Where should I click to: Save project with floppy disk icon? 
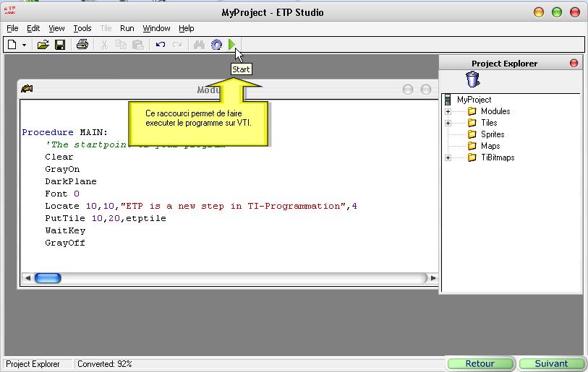[60, 45]
